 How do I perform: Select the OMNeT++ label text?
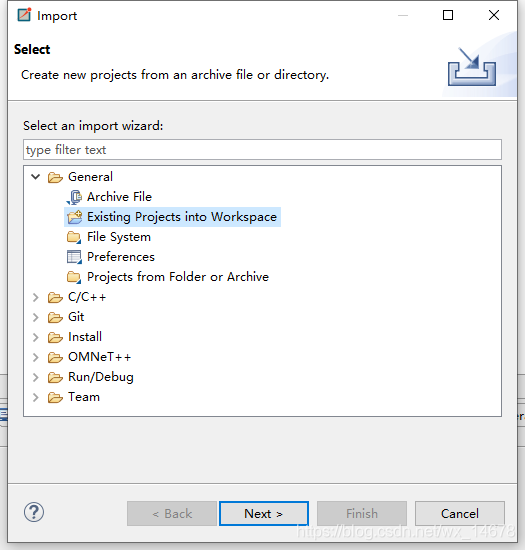pyautogui.click(x=100, y=357)
